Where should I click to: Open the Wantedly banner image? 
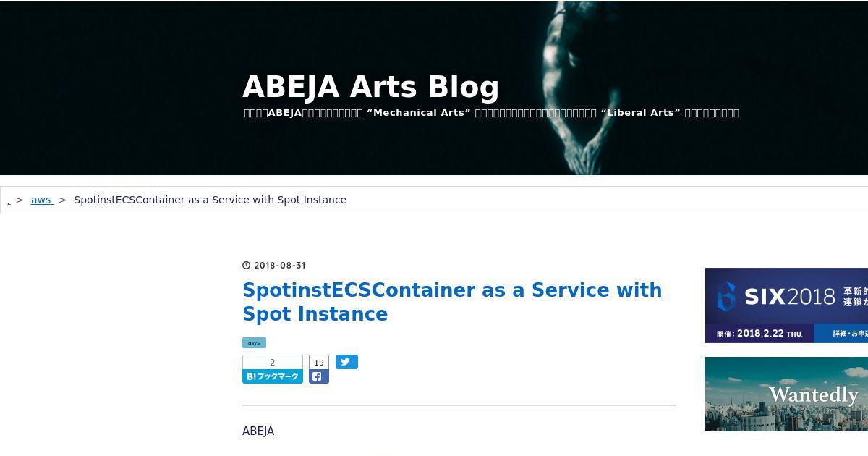(x=786, y=394)
